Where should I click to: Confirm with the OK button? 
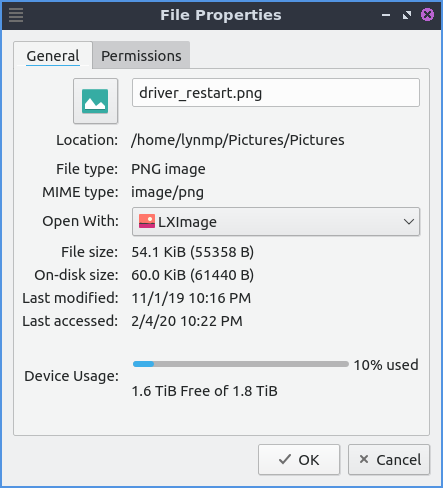click(299, 459)
